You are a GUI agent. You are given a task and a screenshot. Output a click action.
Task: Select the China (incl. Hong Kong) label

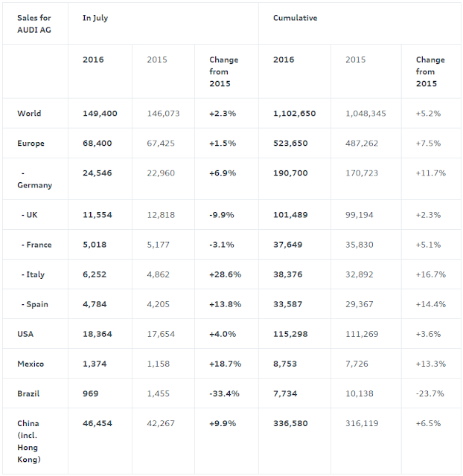29,441
